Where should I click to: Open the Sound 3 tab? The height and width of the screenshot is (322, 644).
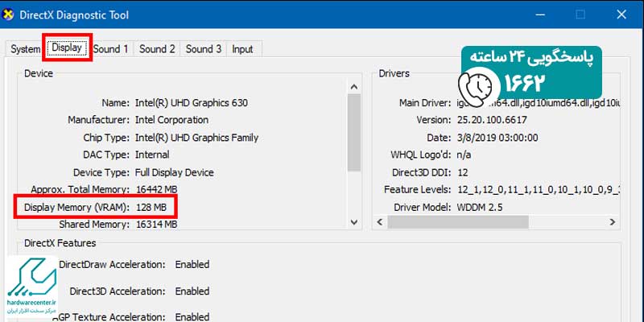tap(204, 49)
